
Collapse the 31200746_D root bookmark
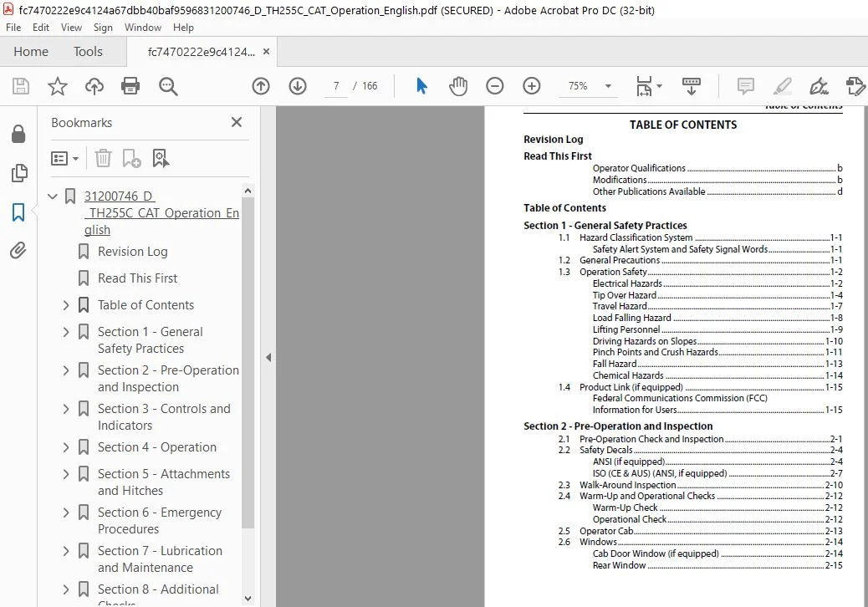point(53,196)
